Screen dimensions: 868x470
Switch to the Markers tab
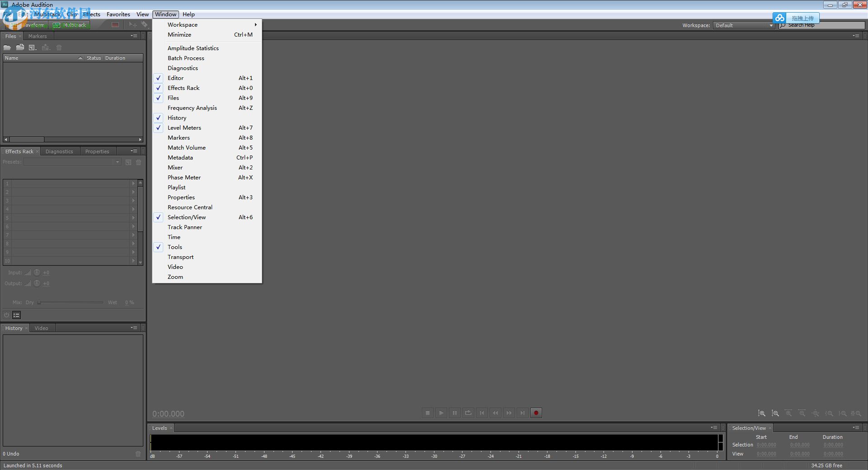38,36
